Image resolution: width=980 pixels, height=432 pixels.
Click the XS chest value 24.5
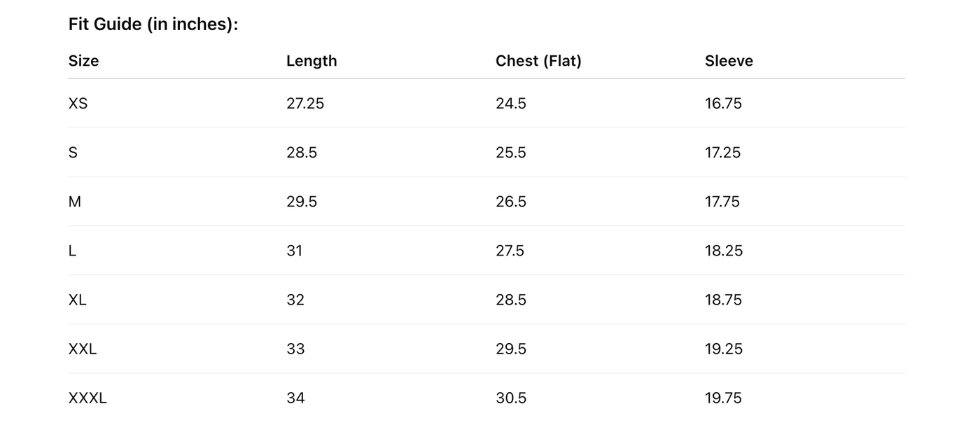click(x=511, y=104)
